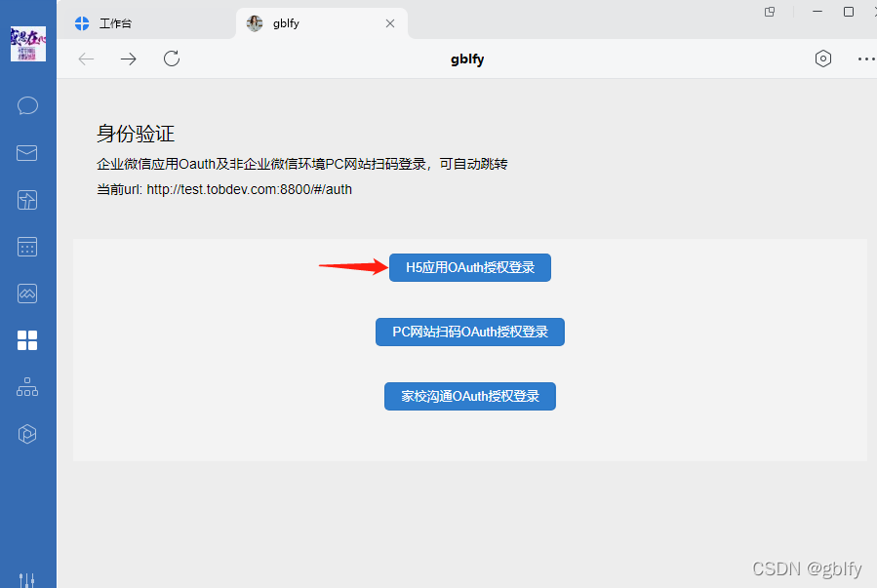The width and height of the screenshot is (877, 588).
Task: Click the back navigation arrow
Action: (x=86, y=59)
